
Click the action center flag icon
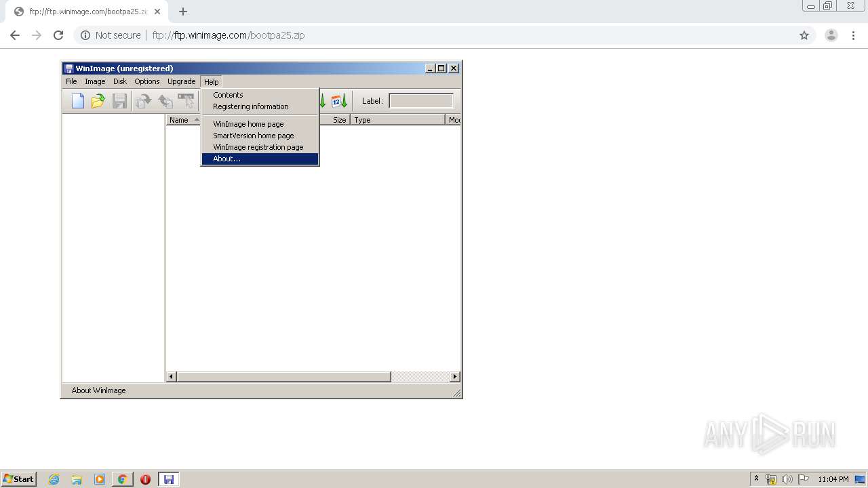pyautogui.click(x=804, y=479)
